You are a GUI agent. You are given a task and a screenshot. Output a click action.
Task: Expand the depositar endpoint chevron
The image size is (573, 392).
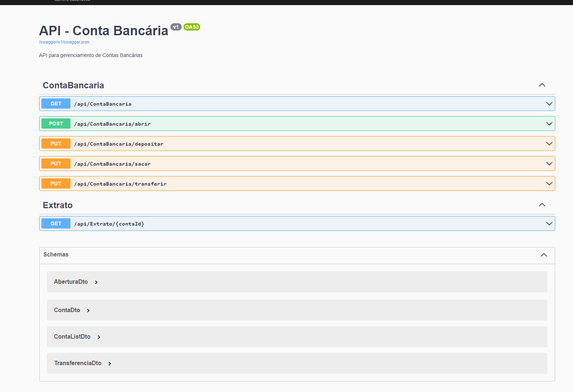(549, 144)
